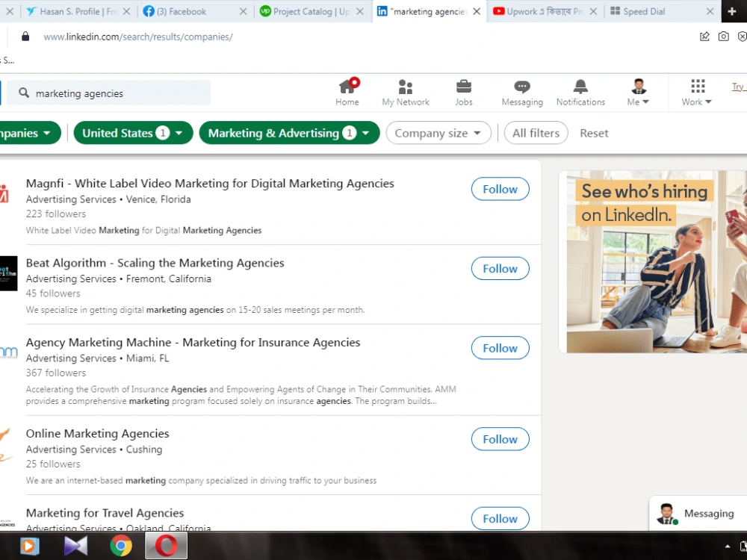Image resolution: width=747 pixels, height=560 pixels.
Task: Click the browser snapshot camera icon
Action: [723, 37]
